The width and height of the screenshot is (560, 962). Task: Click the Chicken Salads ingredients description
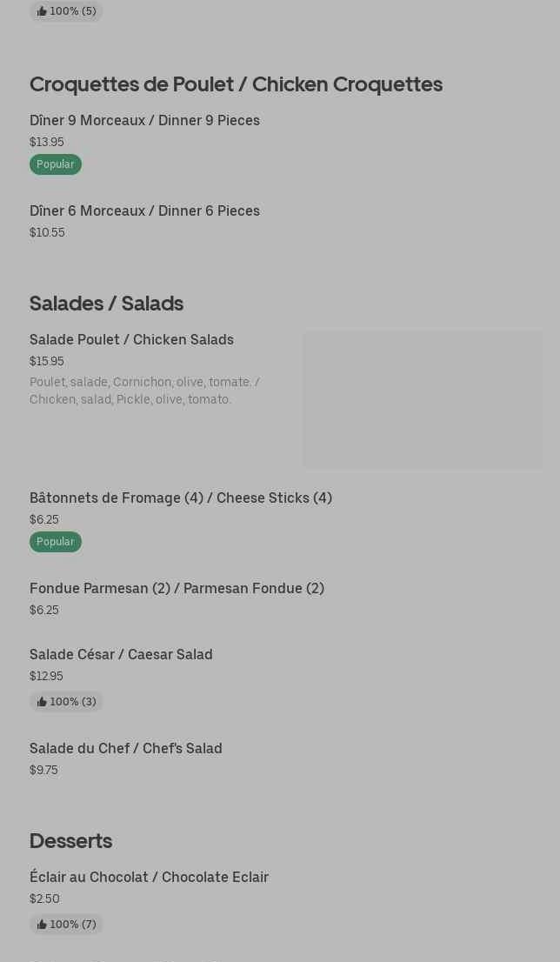point(144,391)
